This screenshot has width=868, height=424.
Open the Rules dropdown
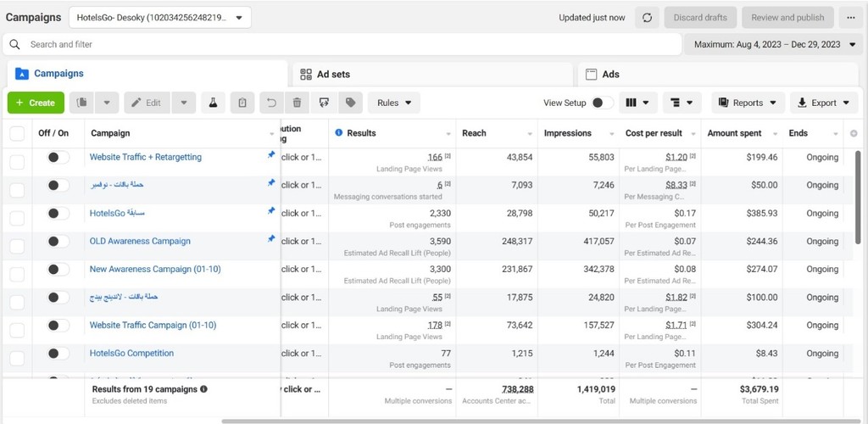pos(394,103)
